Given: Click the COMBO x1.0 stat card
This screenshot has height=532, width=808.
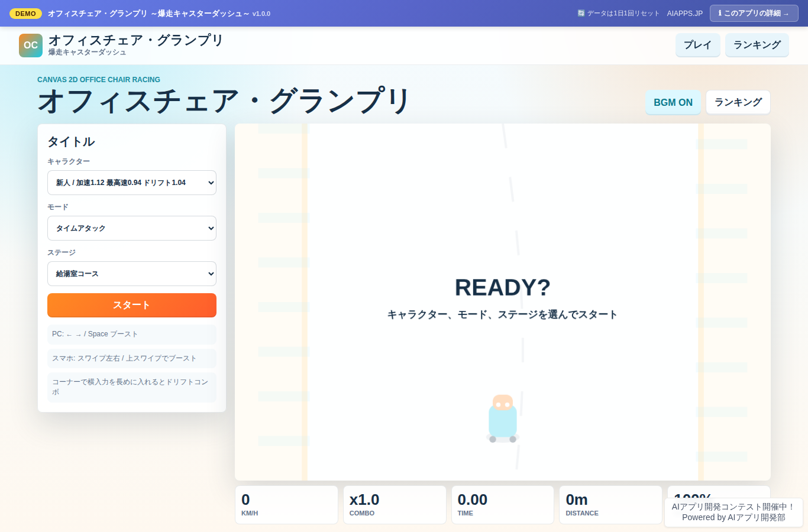Looking at the screenshot, I should (x=395, y=505).
